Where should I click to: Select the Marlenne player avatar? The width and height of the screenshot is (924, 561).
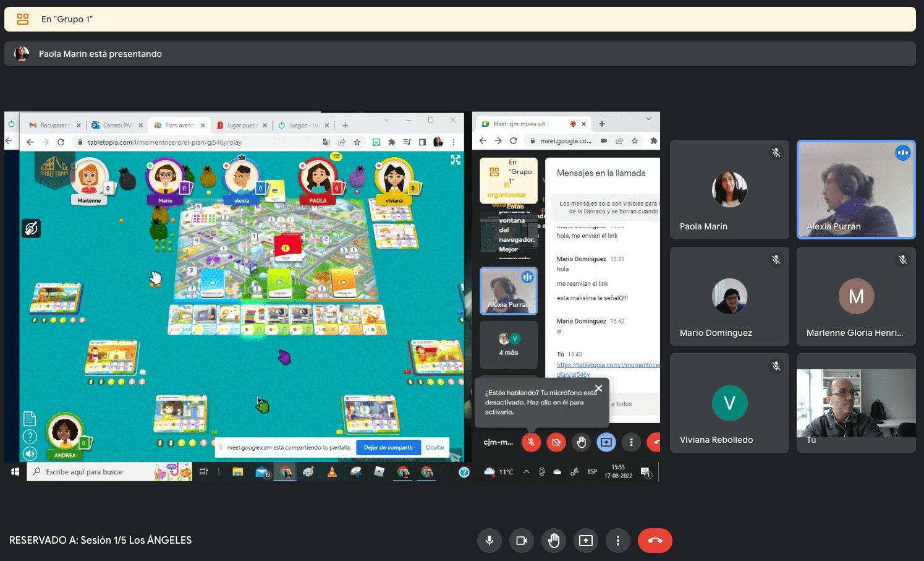pyautogui.click(x=90, y=179)
